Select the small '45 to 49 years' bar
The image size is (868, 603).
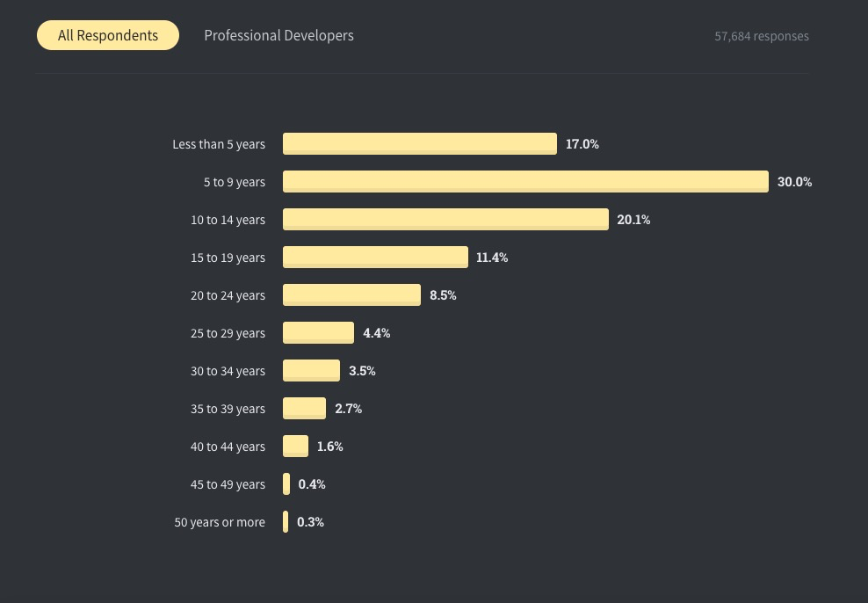286,483
